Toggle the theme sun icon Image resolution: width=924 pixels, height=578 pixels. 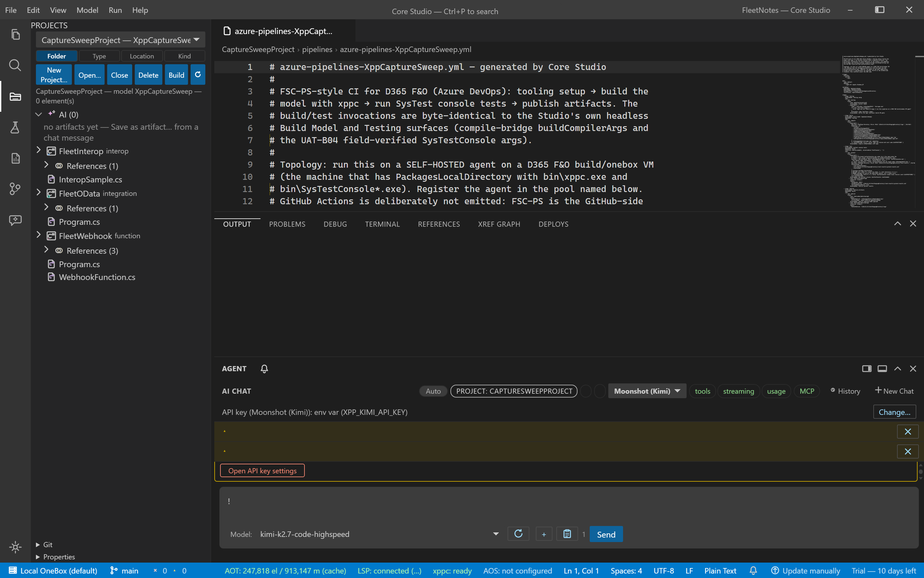15,547
